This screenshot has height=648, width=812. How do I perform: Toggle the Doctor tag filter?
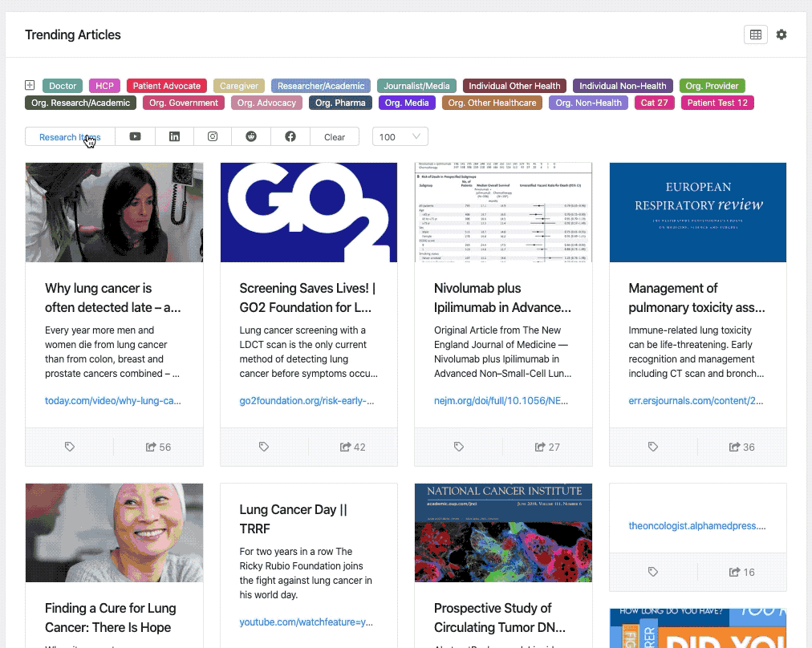pyautogui.click(x=63, y=86)
